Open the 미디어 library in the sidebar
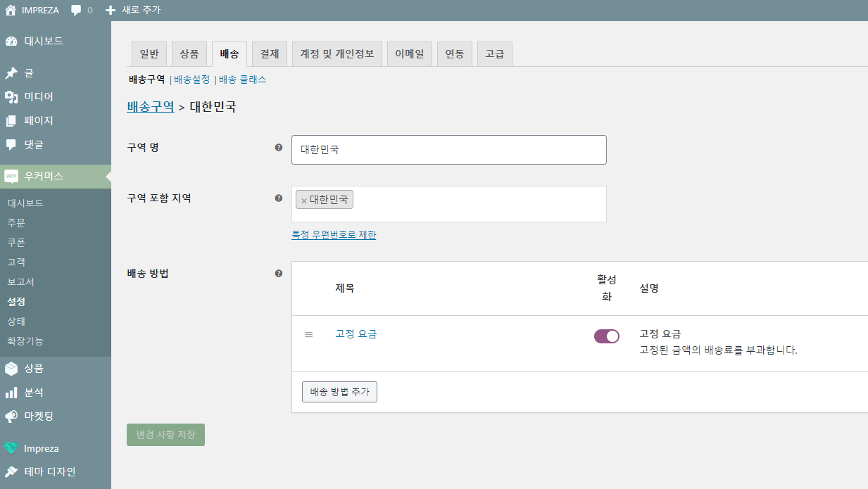Screen dimensions: 868x489 (x=40, y=96)
